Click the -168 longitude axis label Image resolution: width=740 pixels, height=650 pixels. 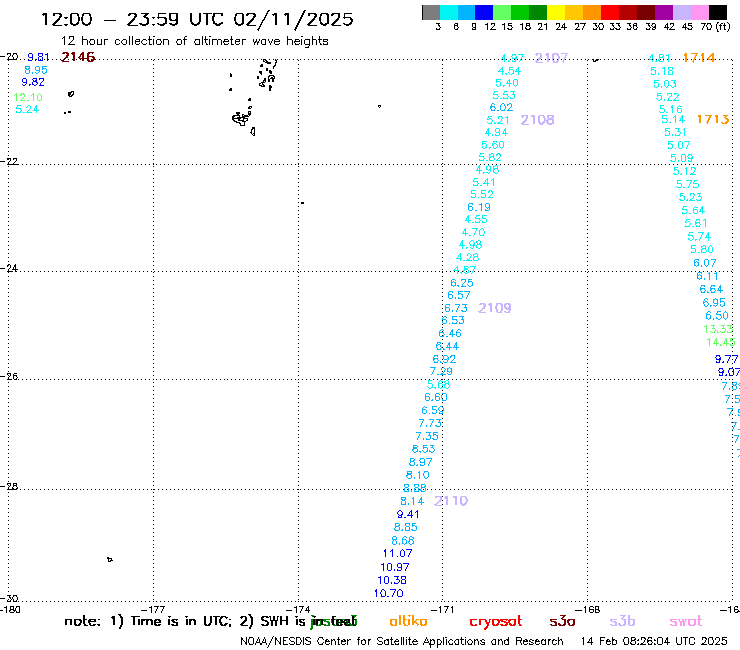(588, 610)
